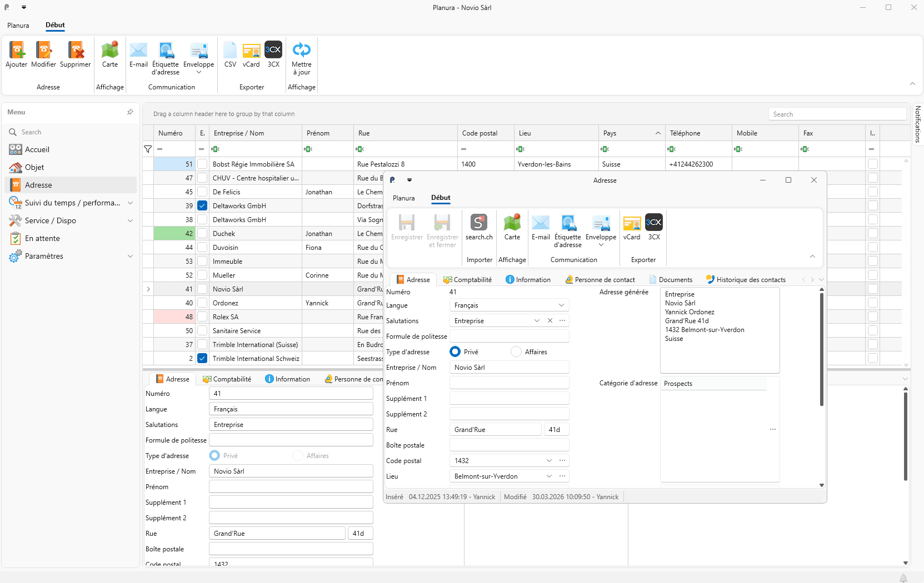Sort grid by Entreprise / Nom column
The height and width of the screenshot is (583, 924).
pos(256,133)
